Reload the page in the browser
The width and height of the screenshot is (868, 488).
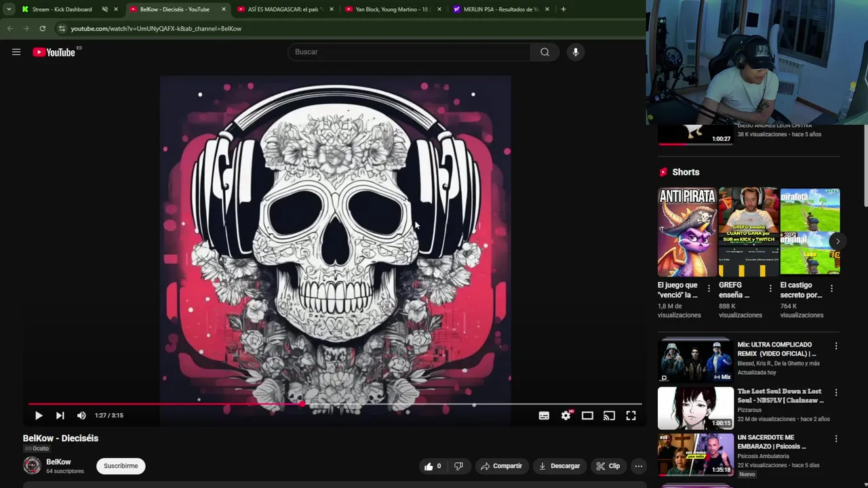pos(42,28)
